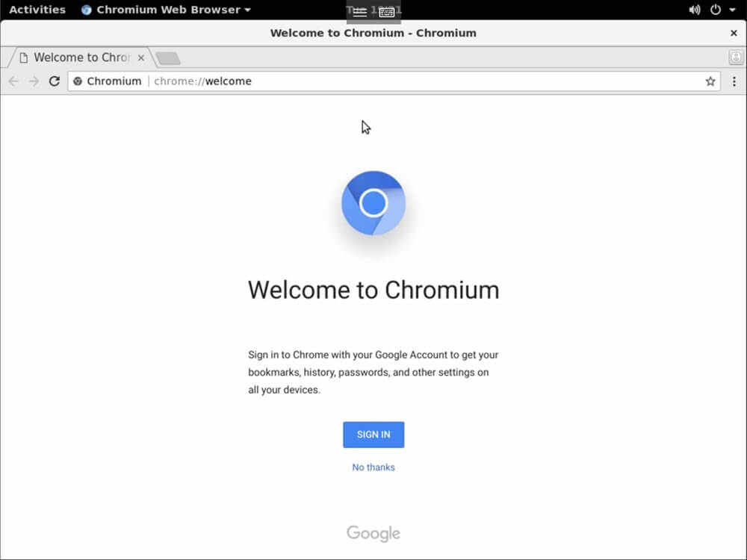Select the Welcome to Chromium tab
The width and height of the screenshot is (747, 560).
(x=81, y=57)
